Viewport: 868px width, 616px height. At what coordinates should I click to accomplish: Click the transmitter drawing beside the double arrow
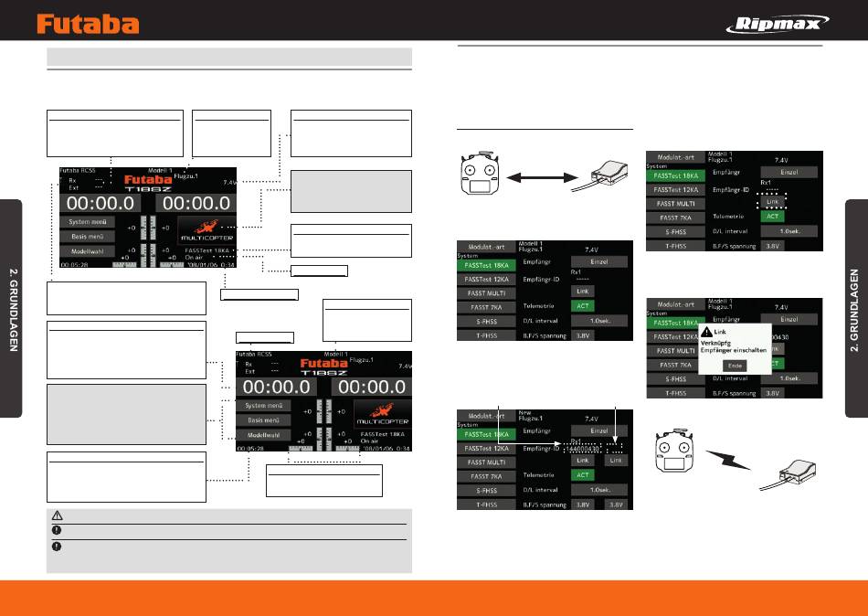[480, 174]
